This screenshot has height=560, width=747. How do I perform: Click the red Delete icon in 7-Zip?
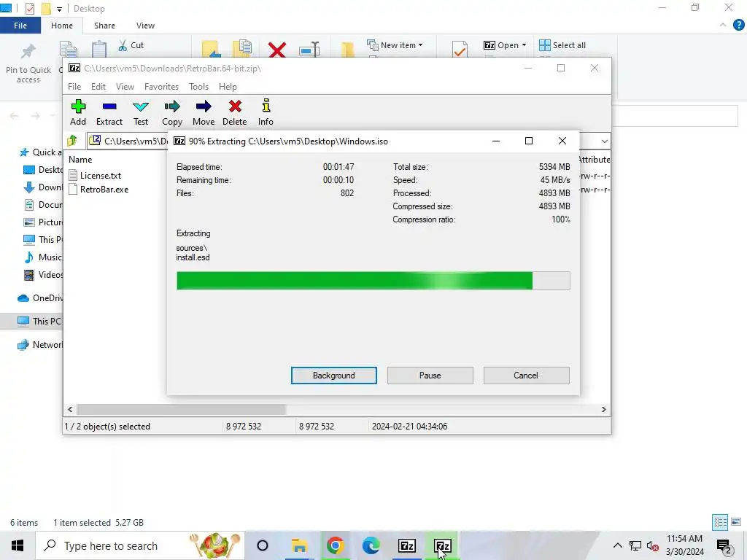(235, 112)
